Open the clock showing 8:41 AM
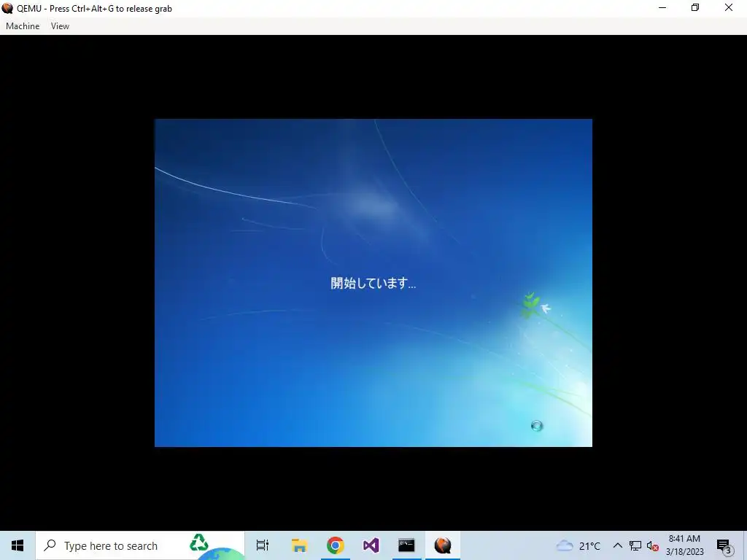747x560 pixels. point(684,545)
